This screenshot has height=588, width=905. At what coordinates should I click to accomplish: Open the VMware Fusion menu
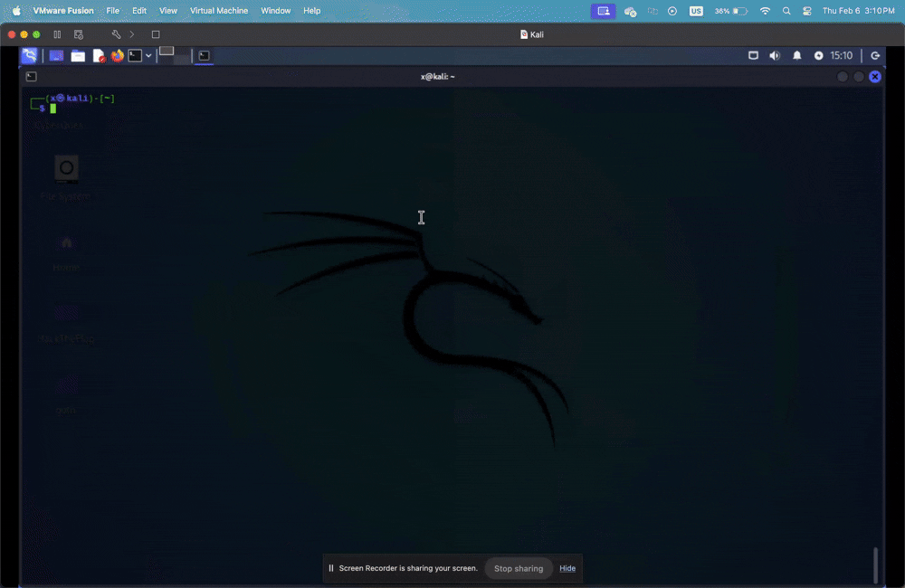(63, 10)
